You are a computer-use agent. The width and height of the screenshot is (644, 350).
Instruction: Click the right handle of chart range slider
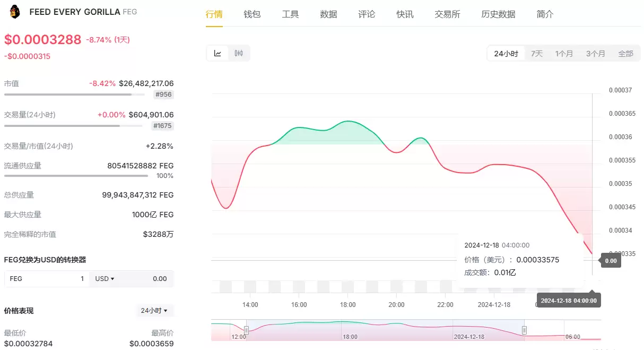(x=524, y=330)
